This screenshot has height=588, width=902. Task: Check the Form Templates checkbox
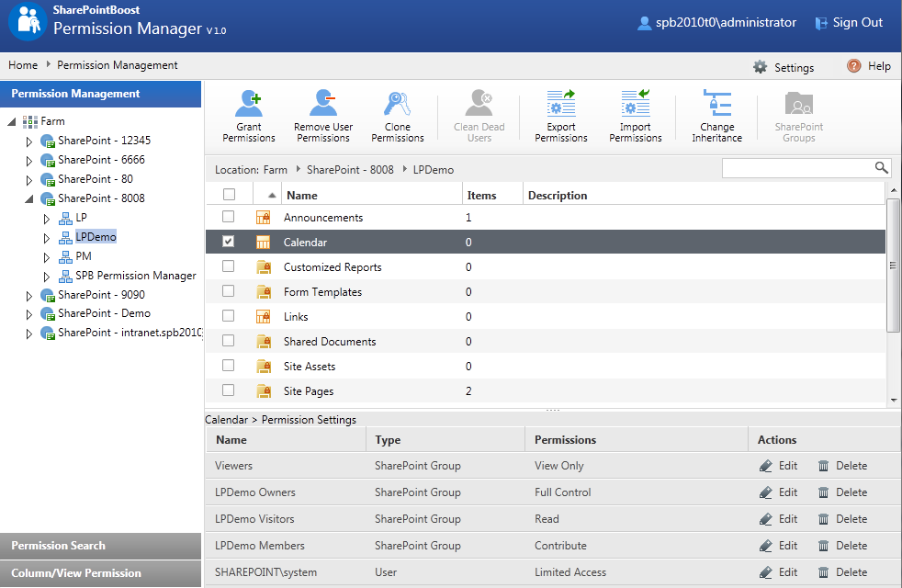[x=229, y=290]
